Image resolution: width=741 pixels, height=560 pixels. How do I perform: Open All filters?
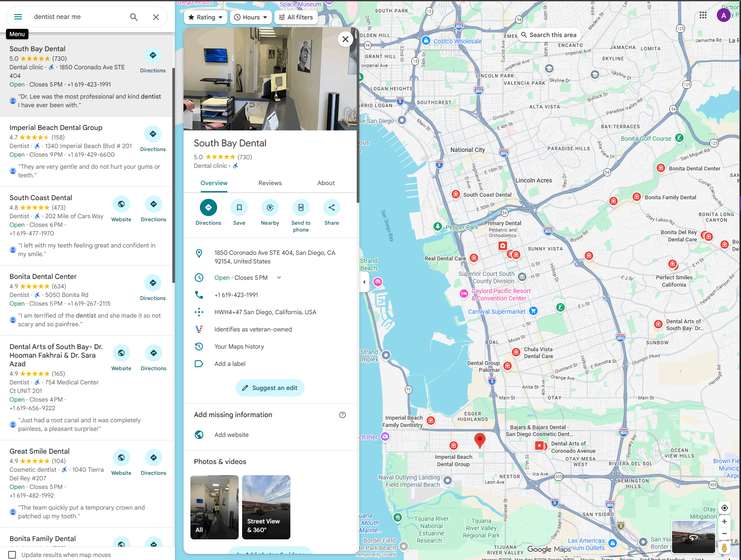tap(296, 17)
